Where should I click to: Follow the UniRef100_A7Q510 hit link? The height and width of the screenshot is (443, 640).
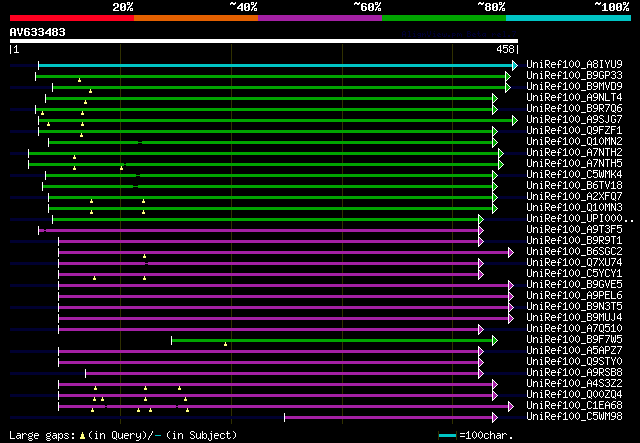(574, 329)
